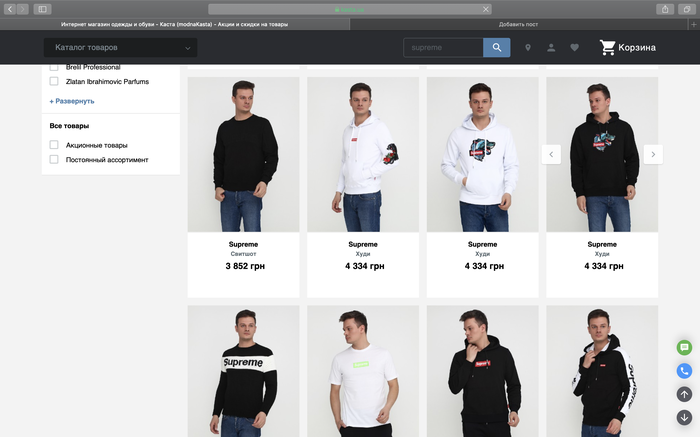The image size is (700, 437).
Task: Open the shopping cart Корзина
Action: (627, 47)
